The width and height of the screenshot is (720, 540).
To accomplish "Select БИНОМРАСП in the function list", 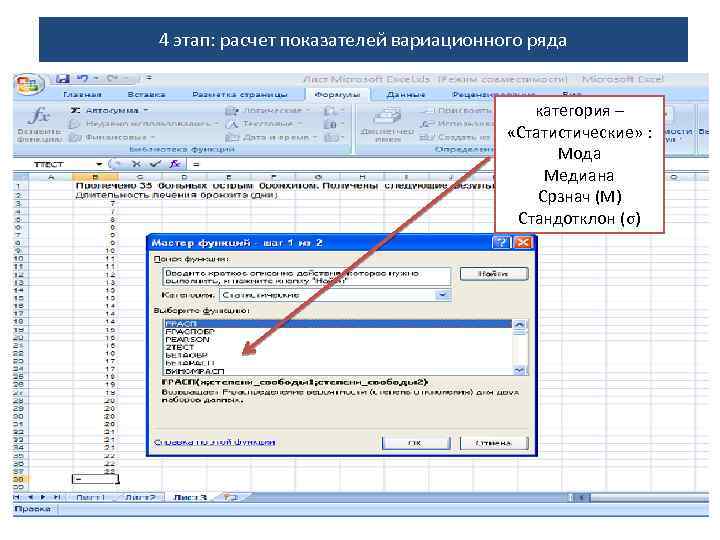I will (338, 371).
